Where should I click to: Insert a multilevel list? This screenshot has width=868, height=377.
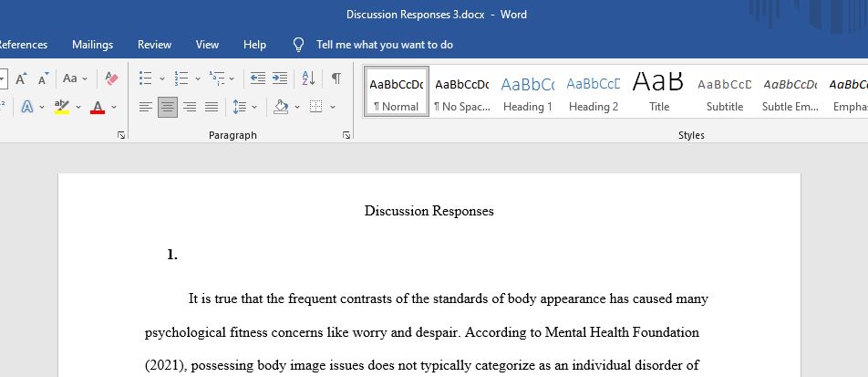point(217,79)
